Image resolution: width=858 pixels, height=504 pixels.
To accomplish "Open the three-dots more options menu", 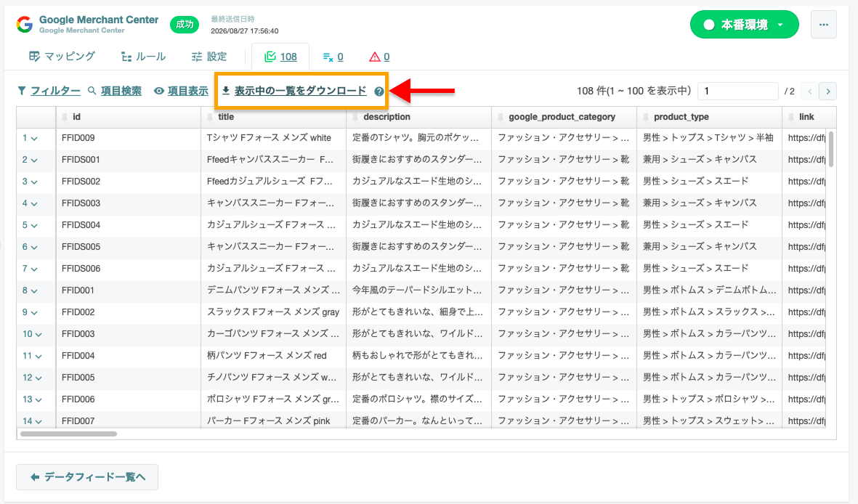I will click(x=824, y=25).
